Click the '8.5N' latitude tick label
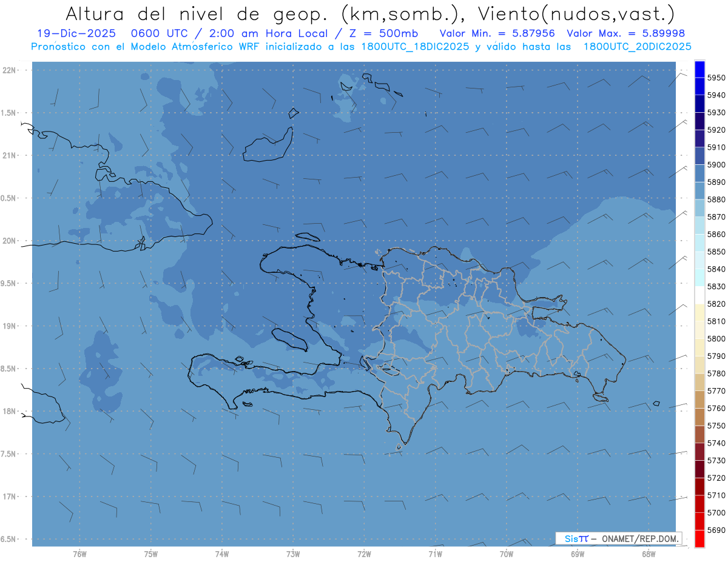Image resolution: width=728 pixels, height=562 pixels. [8, 369]
